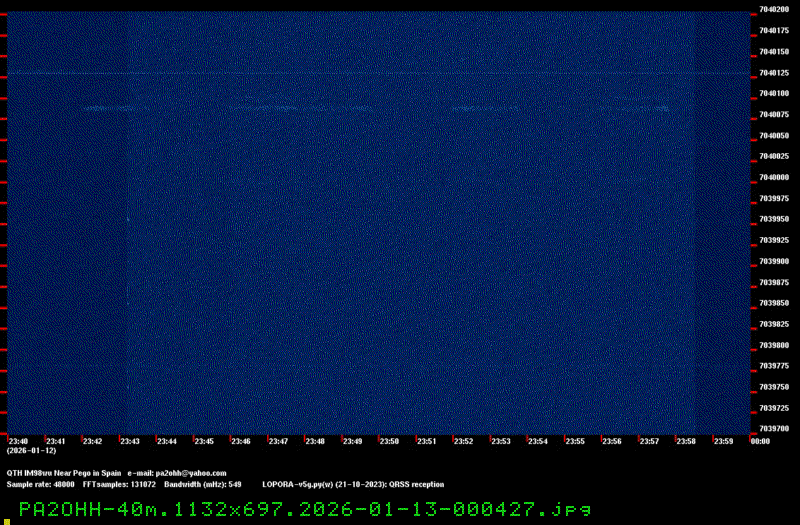The width and height of the screenshot is (800, 525).
Task: Click the 23:46 time axis label
Action: tap(241, 441)
